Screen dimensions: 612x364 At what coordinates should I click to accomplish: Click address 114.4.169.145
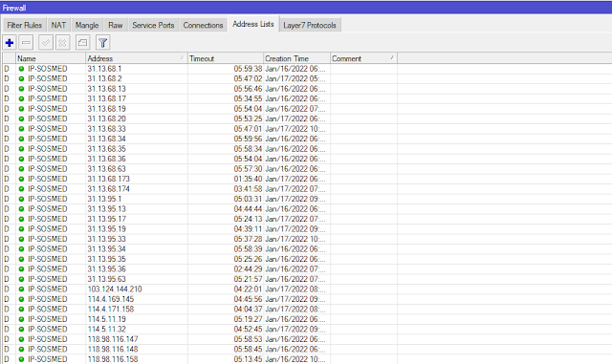coord(111,299)
